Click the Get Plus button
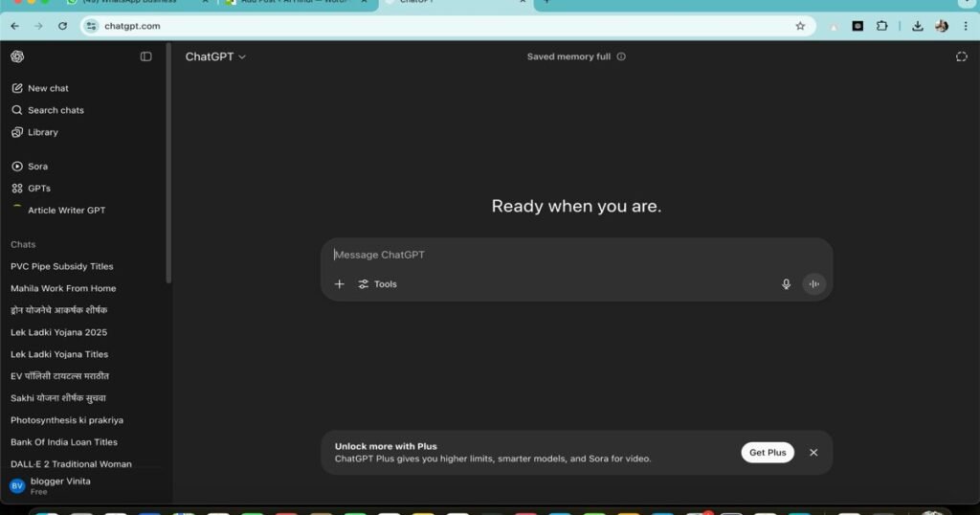The height and width of the screenshot is (515, 980). (x=768, y=453)
